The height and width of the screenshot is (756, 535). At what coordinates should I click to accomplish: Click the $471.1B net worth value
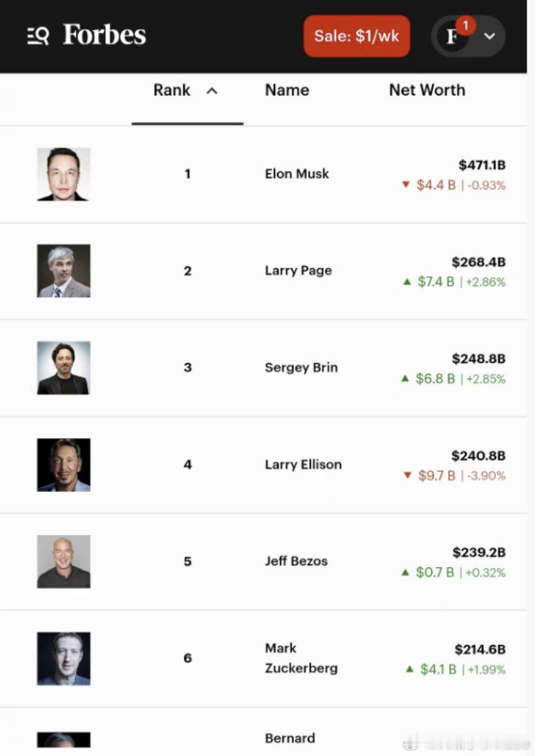[x=482, y=165]
